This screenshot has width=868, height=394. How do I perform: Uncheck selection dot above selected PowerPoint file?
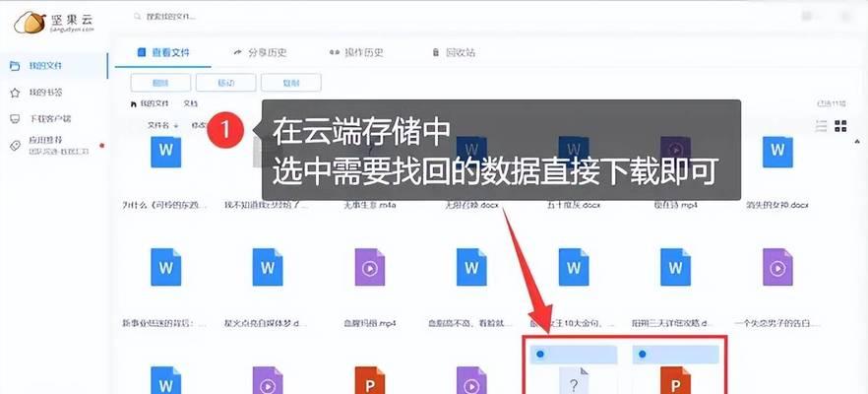click(x=642, y=354)
